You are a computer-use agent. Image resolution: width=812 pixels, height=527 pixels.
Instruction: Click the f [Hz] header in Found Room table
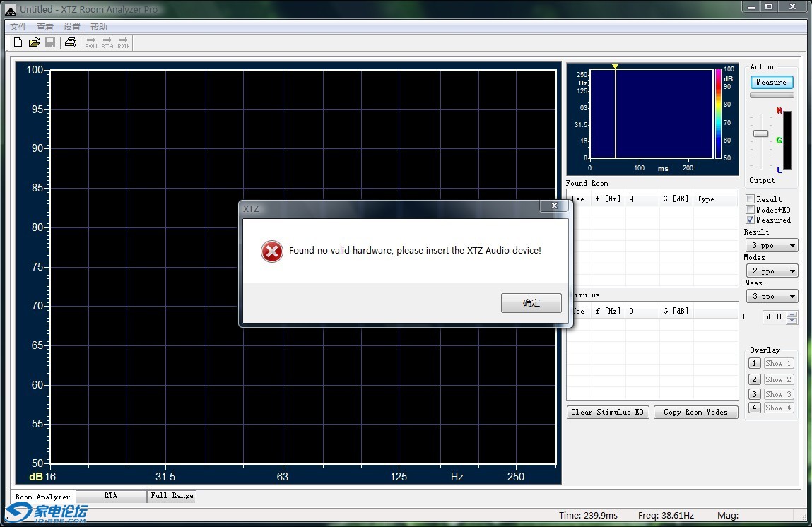[608, 199]
